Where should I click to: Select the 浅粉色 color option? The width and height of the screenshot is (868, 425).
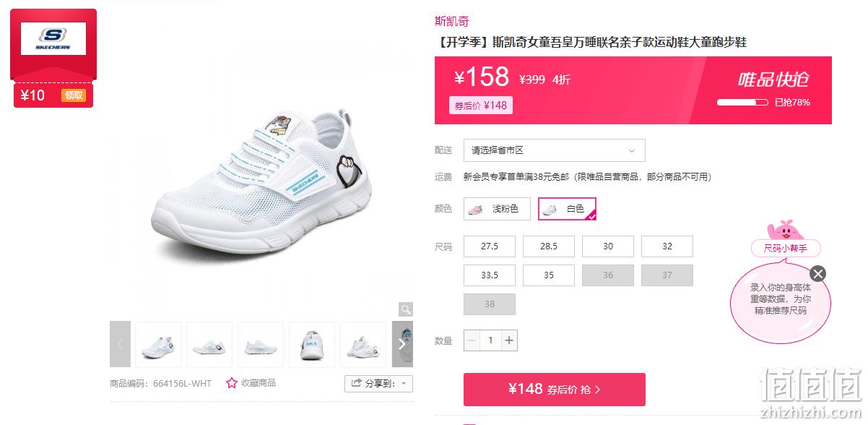[497, 209]
